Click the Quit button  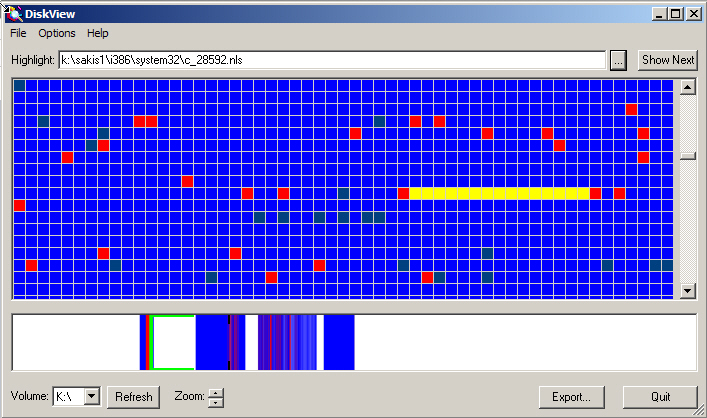click(660, 397)
